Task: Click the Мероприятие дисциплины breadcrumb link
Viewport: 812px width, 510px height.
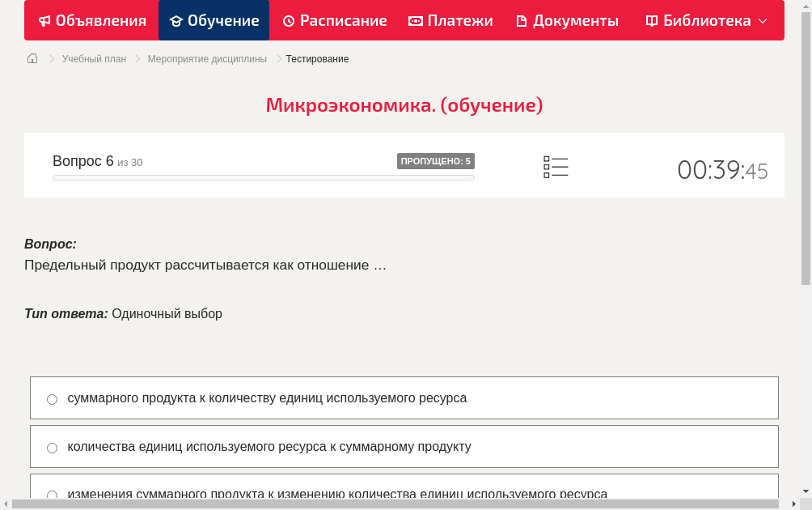Action: click(x=207, y=58)
